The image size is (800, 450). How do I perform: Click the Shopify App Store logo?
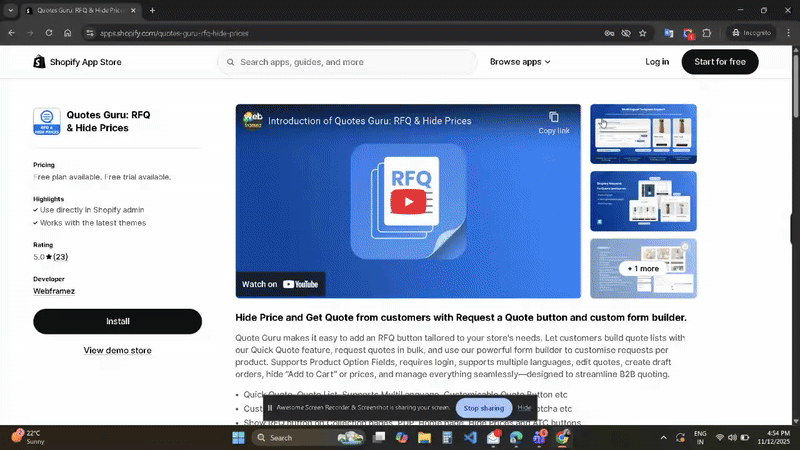point(77,62)
